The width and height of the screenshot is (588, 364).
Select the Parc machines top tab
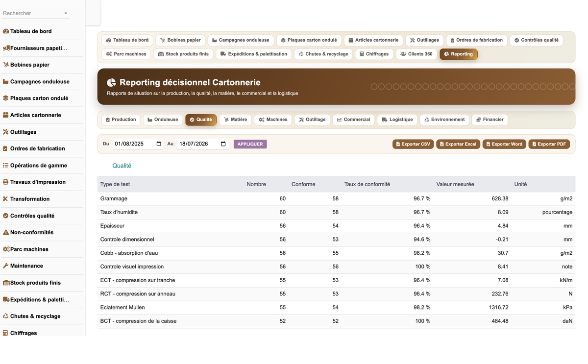click(126, 54)
